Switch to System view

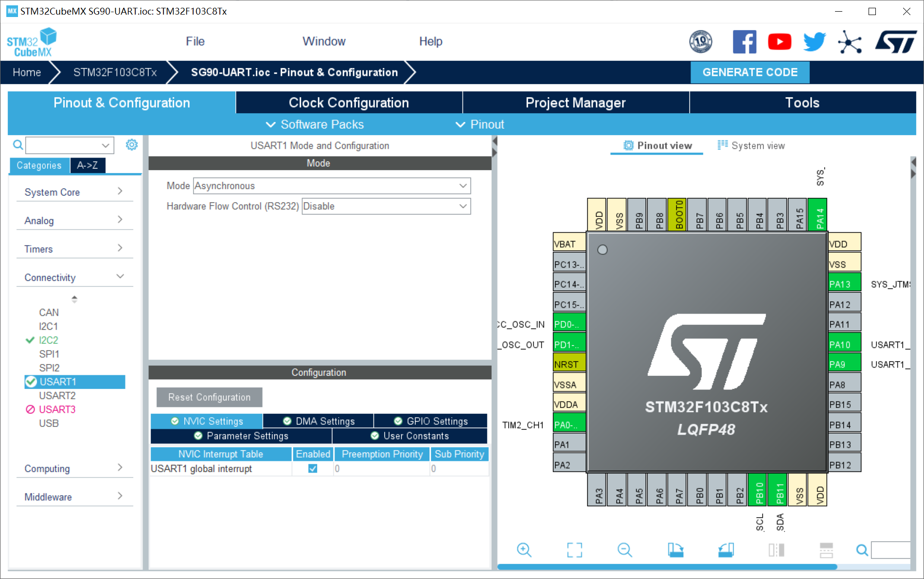click(751, 145)
